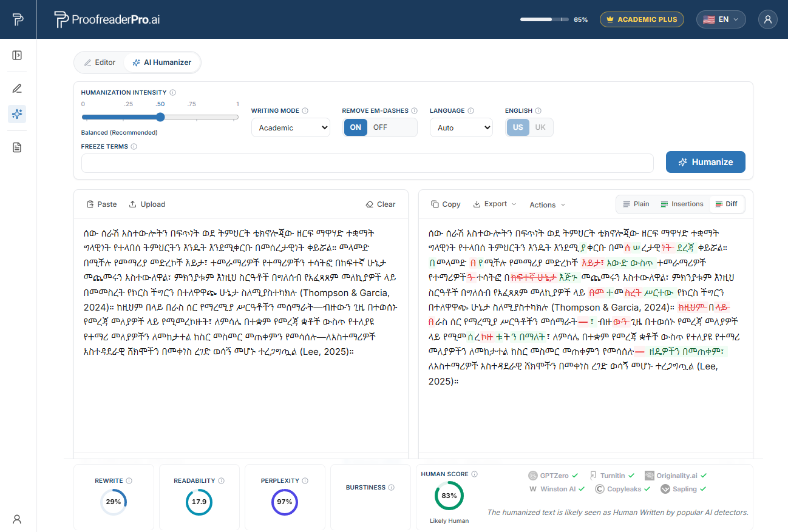Click the 83% human score ring
The height and width of the screenshot is (532, 788).
pos(449,496)
